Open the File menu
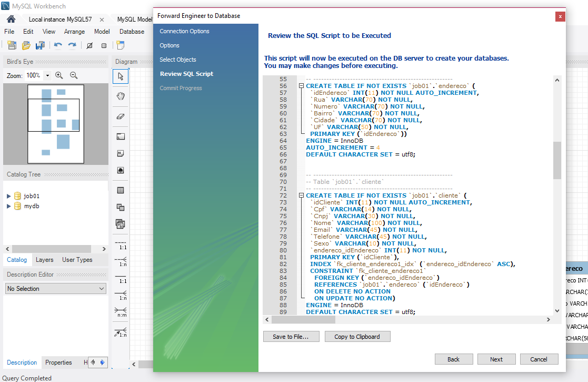Image resolution: width=588 pixels, height=382 pixels. (9, 32)
